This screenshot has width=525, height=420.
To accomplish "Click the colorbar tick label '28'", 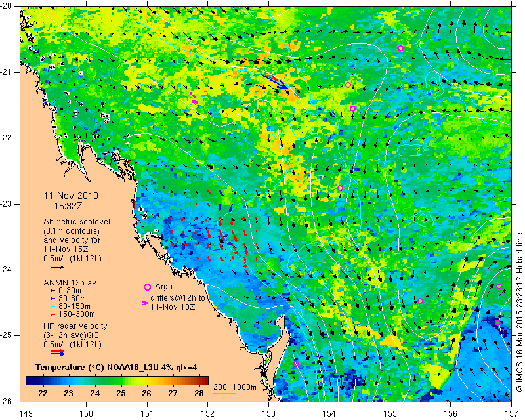I will (x=199, y=393).
